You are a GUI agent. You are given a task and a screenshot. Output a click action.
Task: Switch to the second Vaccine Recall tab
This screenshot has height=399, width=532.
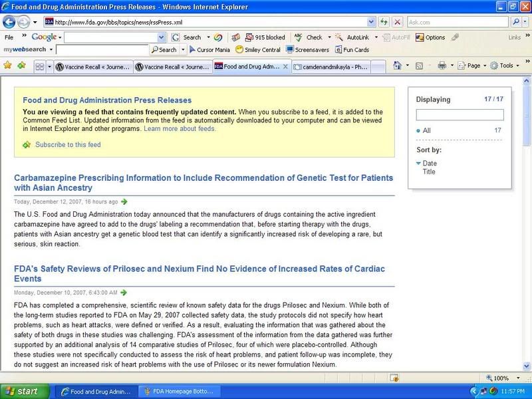[173, 67]
